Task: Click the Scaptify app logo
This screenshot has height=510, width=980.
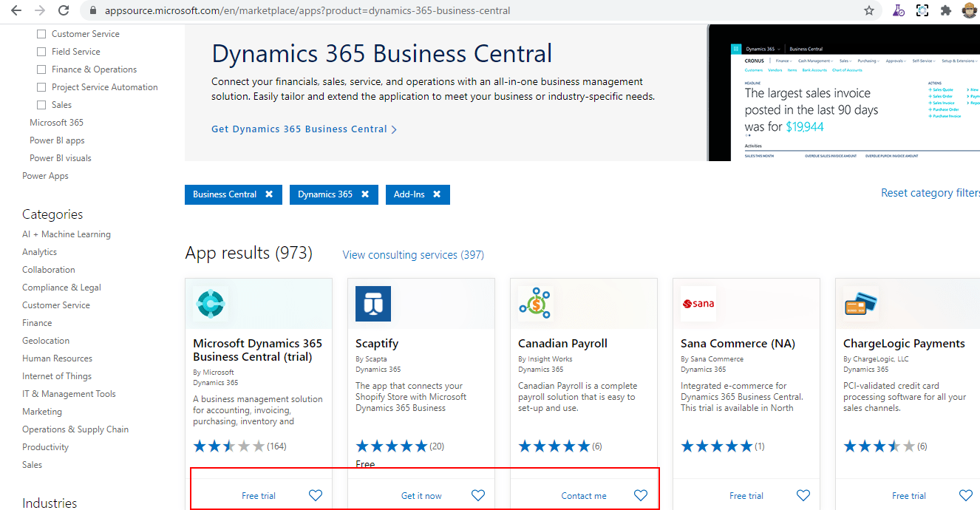Action: (373, 303)
